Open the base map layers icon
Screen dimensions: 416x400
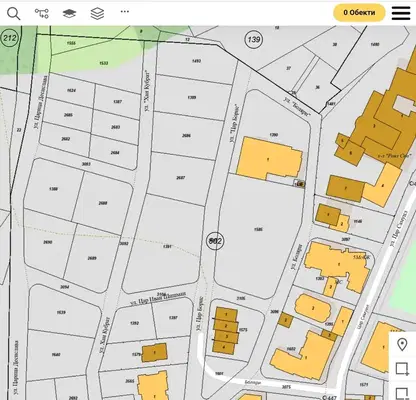pyautogui.click(x=69, y=13)
